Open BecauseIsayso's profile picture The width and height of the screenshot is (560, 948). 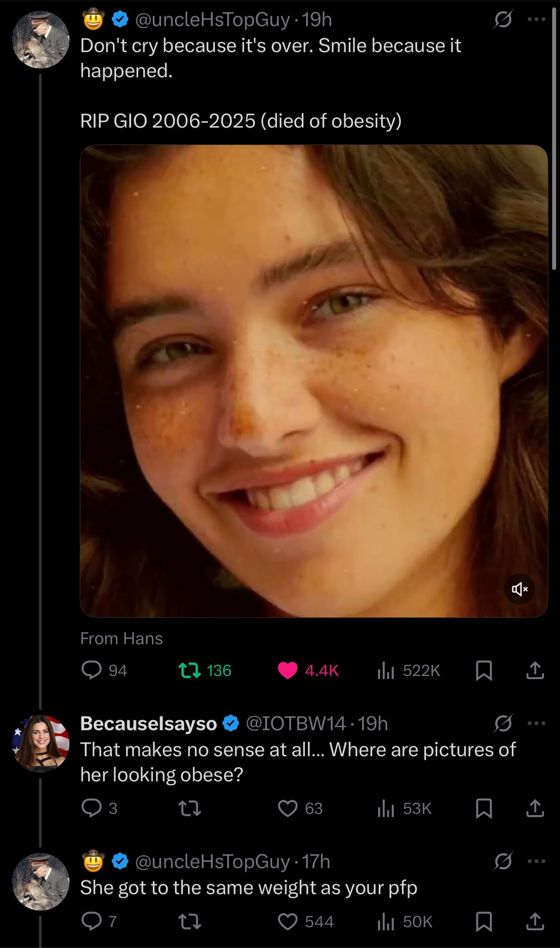pyautogui.click(x=41, y=743)
